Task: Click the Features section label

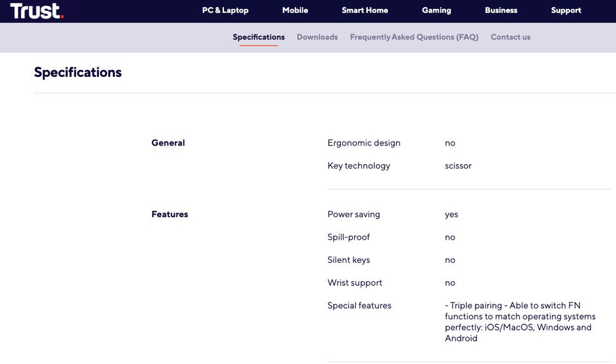Action: pyautogui.click(x=169, y=214)
